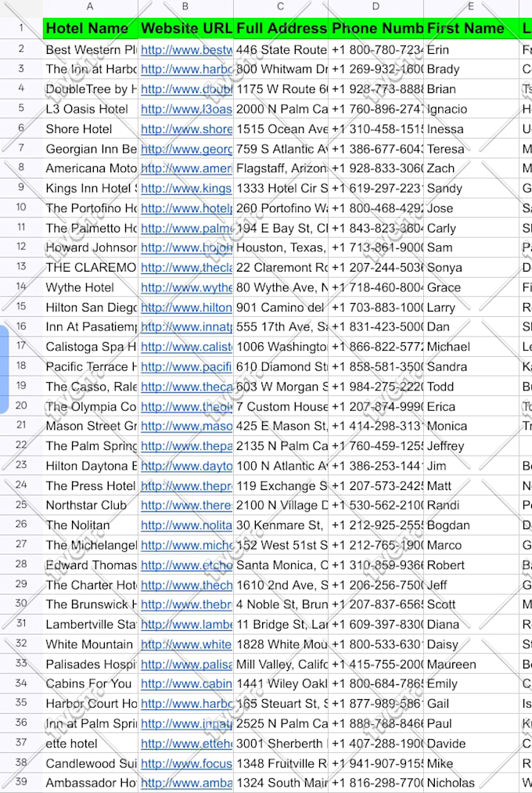Select row 1 header number
The image size is (532, 793).
[x=21, y=28]
